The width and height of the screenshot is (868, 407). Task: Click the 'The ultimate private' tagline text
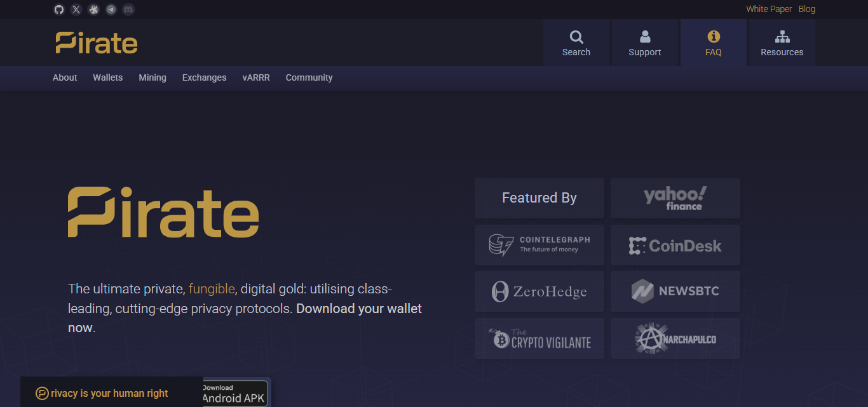pyautogui.click(x=126, y=289)
